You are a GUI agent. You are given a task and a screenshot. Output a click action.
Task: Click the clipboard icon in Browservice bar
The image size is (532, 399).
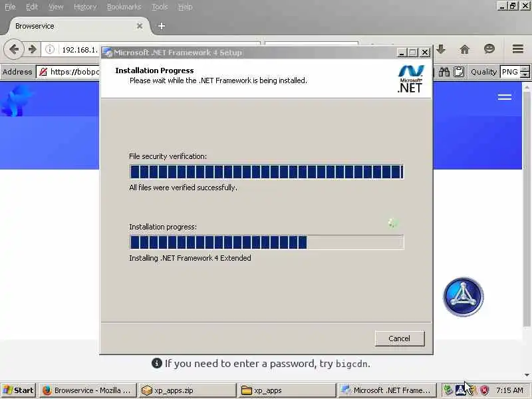point(459,72)
